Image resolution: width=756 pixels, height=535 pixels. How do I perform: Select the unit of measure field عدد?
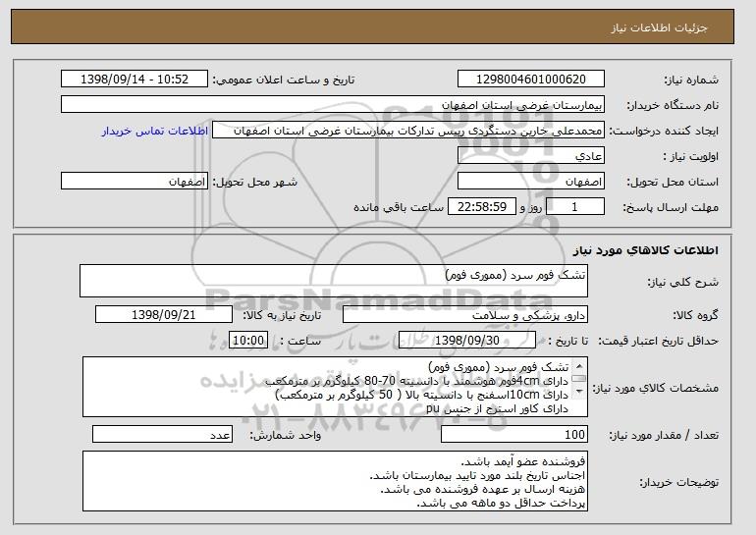(162, 434)
